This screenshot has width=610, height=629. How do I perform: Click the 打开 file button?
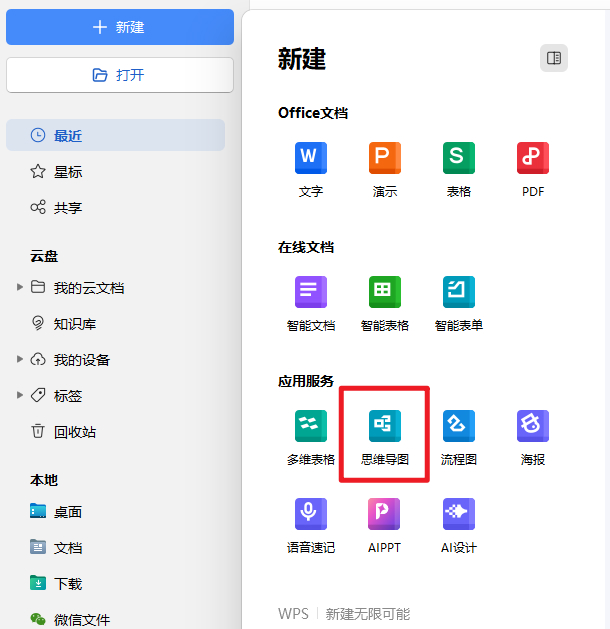pyautogui.click(x=120, y=75)
